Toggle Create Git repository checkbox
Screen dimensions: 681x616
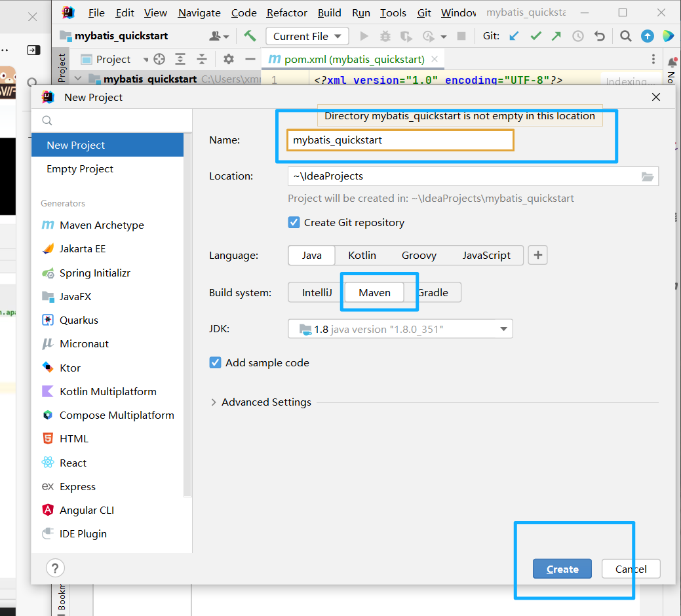(294, 222)
